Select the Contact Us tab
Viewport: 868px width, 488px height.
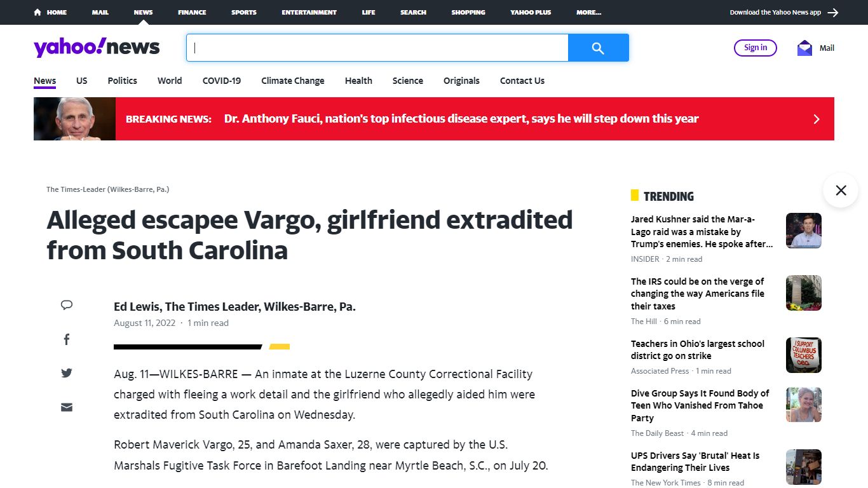[x=522, y=81]
